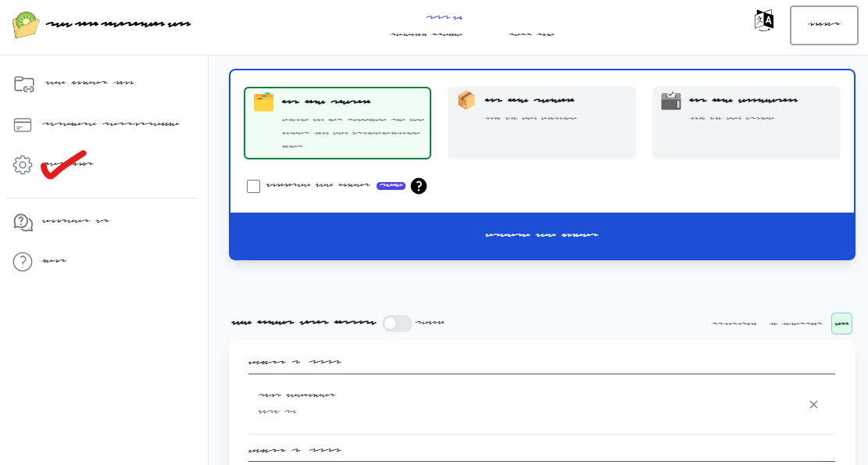
Task: Open help via circled question mark
Action: 23,262
